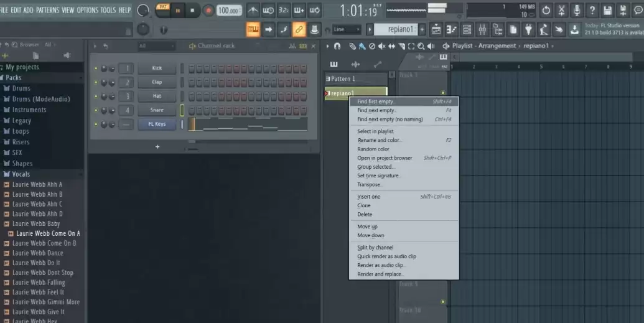Open the piano roll toolbar icon
This screenshot has height=323, width=644.
(x=451, y=30)
